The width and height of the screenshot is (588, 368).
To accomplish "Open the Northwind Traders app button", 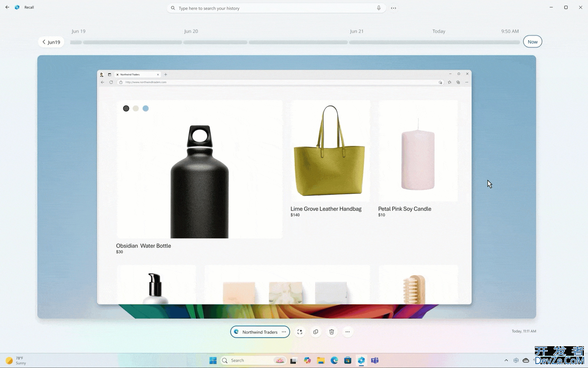I will (260, 332).
